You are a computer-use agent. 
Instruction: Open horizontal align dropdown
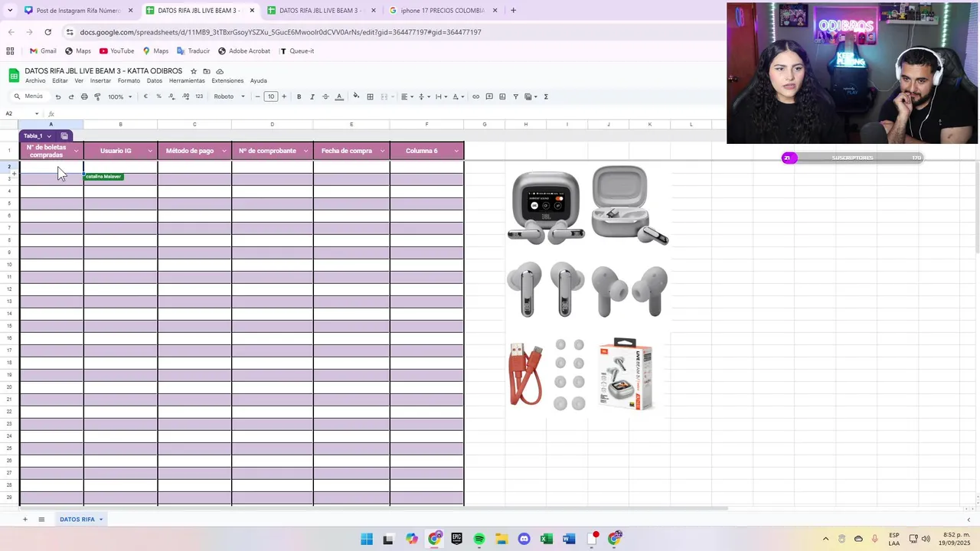407,96
